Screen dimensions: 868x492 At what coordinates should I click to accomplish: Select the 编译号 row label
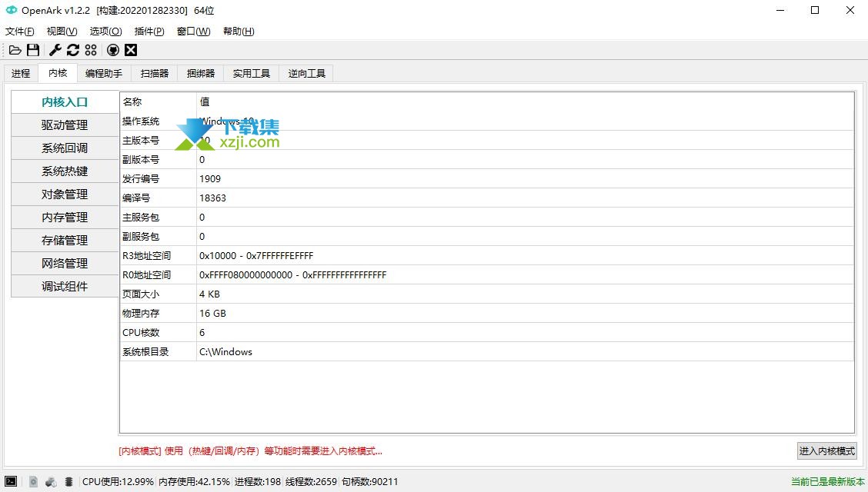coord(136,198)
